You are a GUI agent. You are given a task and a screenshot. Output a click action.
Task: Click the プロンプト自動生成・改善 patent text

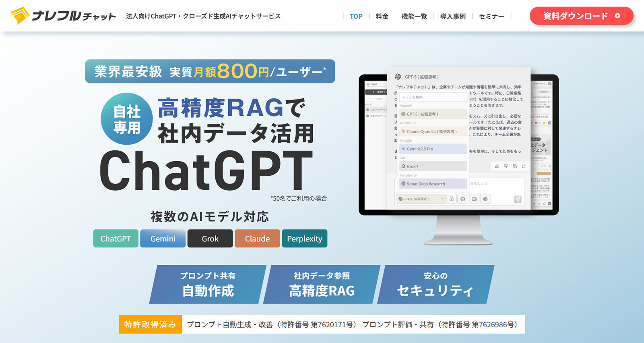(272, 324)
